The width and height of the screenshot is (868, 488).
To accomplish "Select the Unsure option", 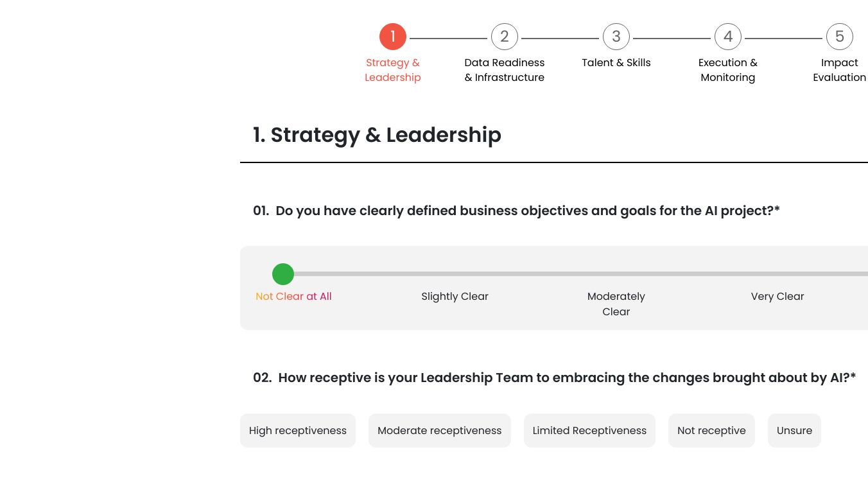I will click(794, 431).
